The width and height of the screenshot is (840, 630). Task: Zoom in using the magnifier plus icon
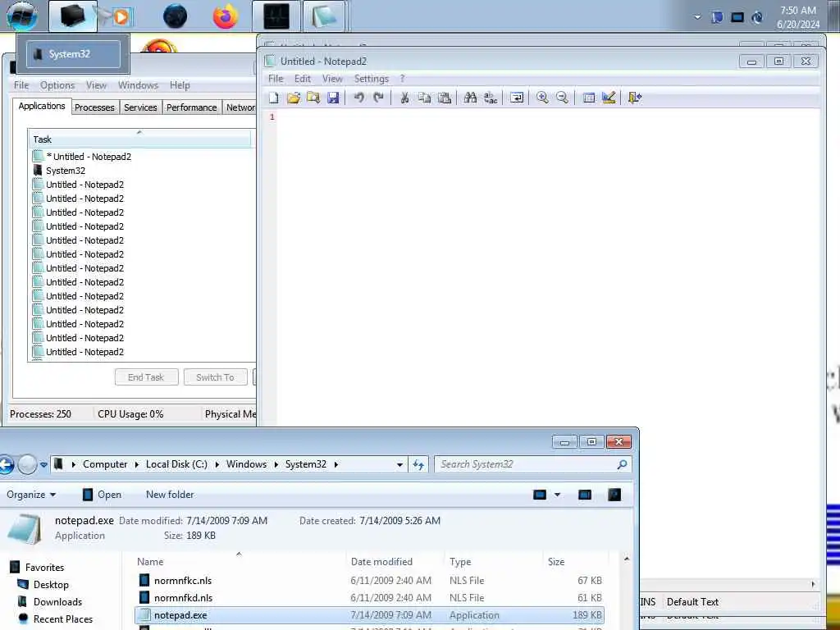click(x=542, y=98)
